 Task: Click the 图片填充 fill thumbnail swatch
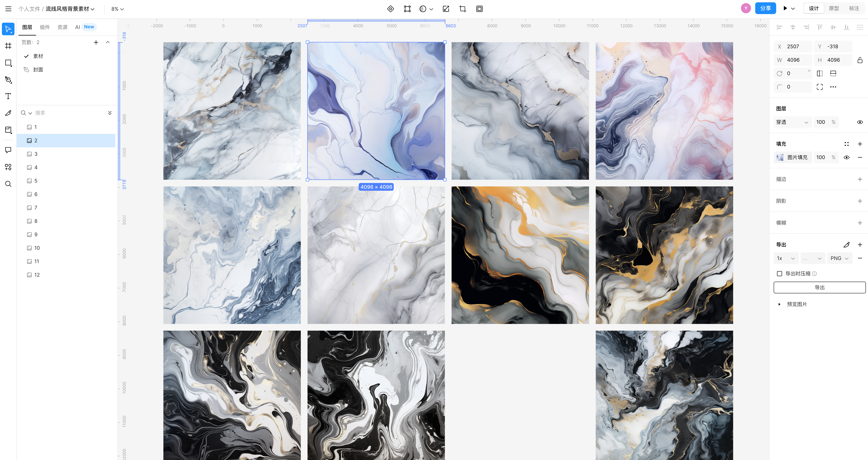tap(780, 157)
